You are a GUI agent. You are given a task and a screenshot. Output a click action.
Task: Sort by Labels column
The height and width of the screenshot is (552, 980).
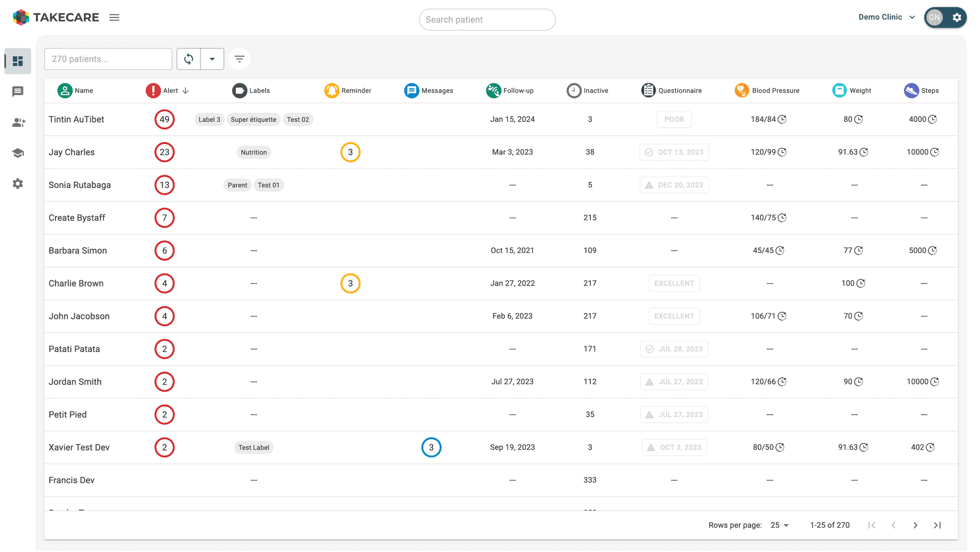point(251,91)
